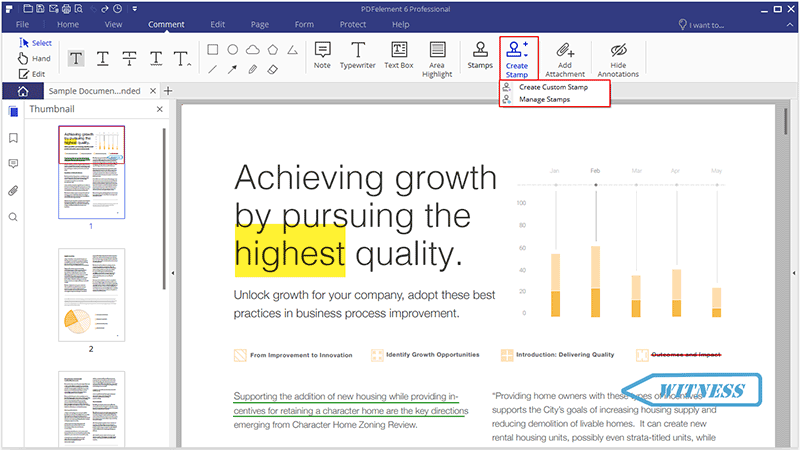Screen dimensions: 800x450
Task: Open the Search panel magnifier icon
Action: 13,217
